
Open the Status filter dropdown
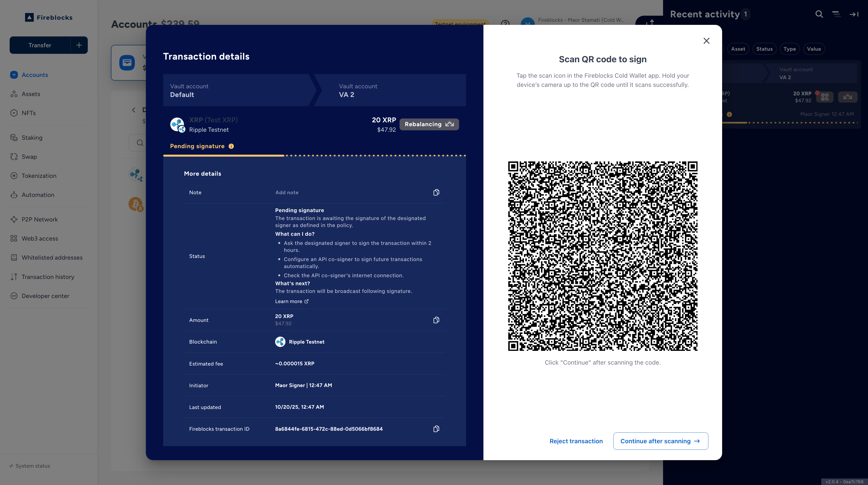coord(764,49)
